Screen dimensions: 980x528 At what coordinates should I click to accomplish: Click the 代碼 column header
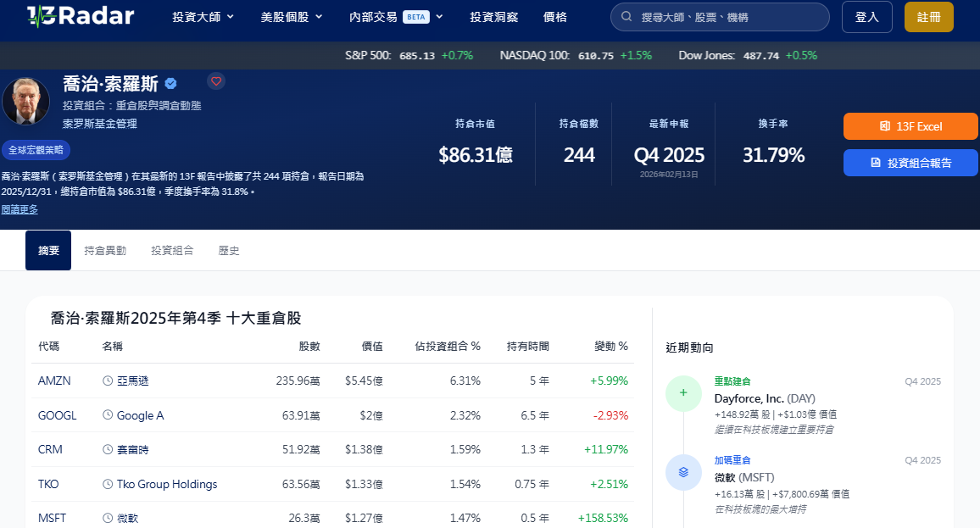pos(49,346)
